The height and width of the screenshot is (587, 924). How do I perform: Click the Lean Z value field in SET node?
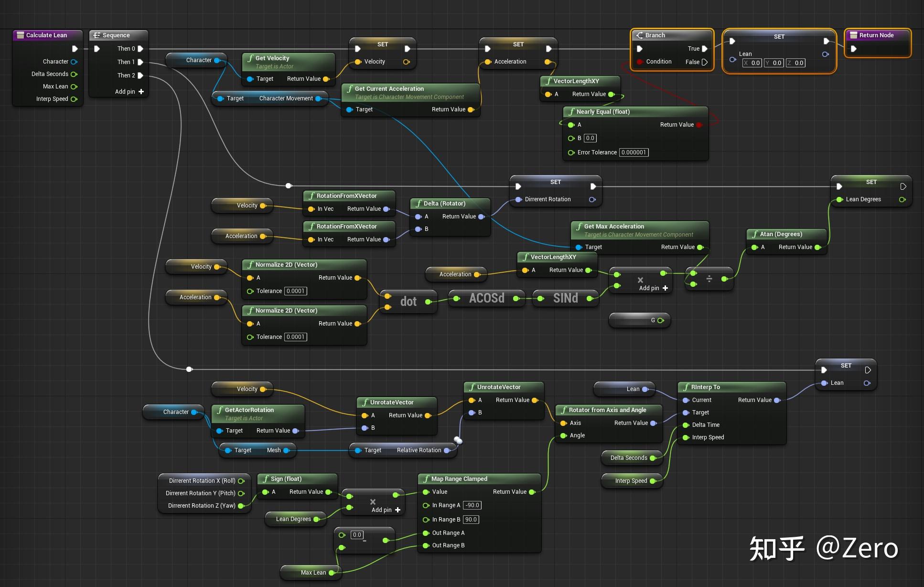[795, 63]
